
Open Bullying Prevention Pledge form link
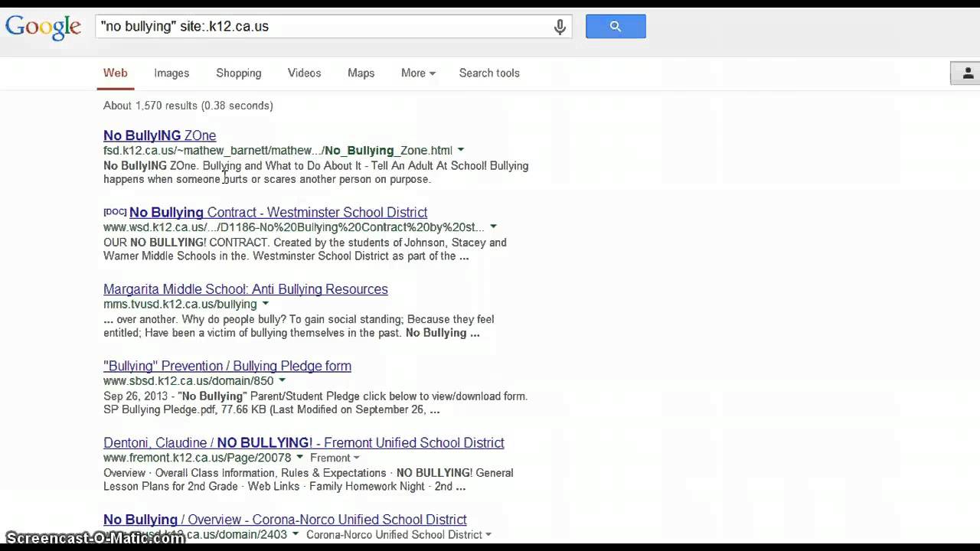(227, 366)
